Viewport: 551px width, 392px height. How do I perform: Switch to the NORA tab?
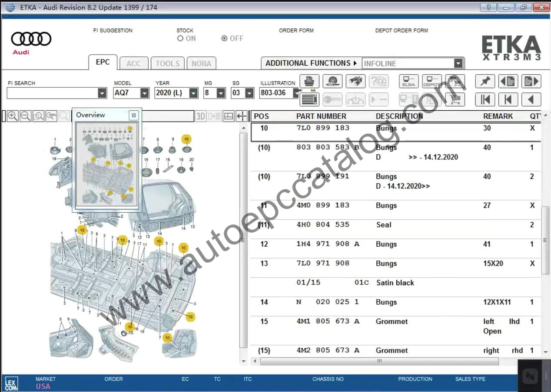click(x=201, y=63)
